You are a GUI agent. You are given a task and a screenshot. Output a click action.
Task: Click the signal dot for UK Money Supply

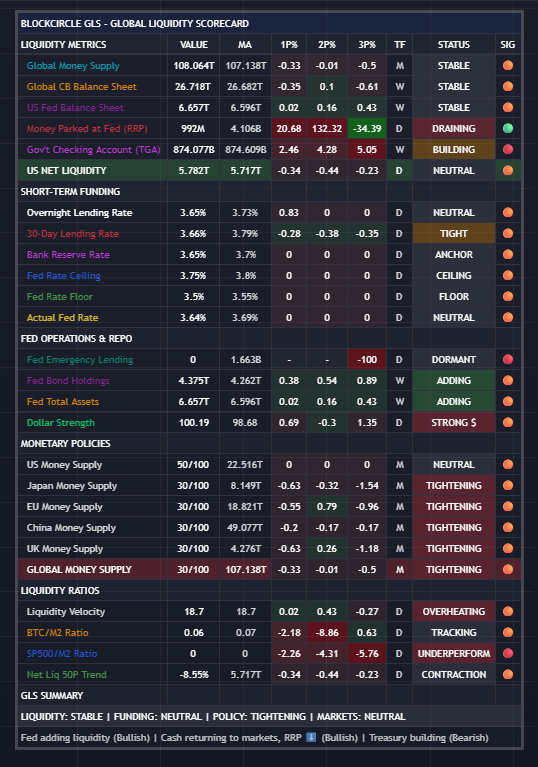(508, 549)
